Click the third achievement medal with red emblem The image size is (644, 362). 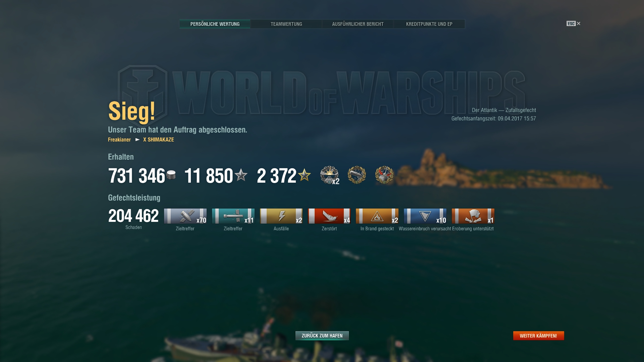[x=384, y=175]
